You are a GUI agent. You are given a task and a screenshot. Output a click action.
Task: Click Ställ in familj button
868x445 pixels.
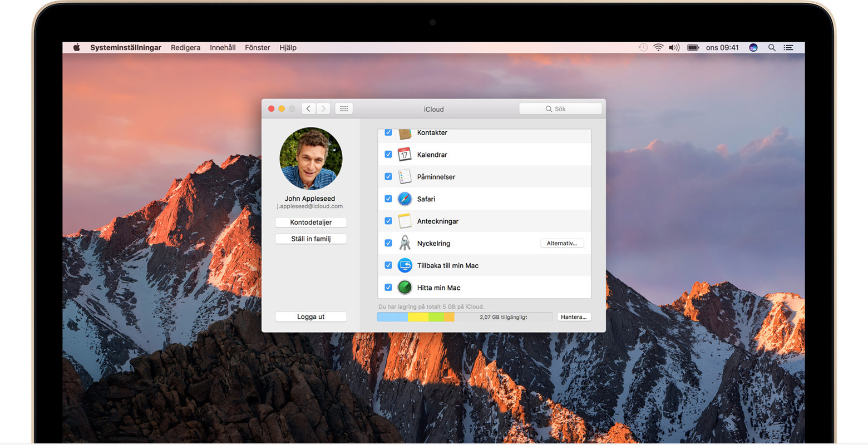tap(311, 239)
